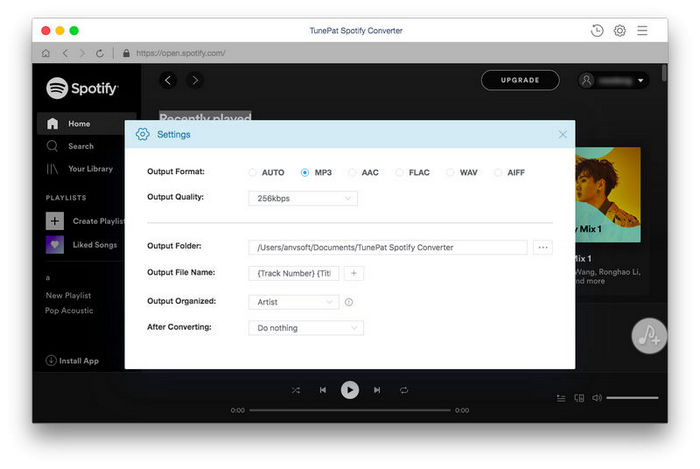This screenshot has width=700, height=469.
Task: Click Liked Songs label
Action: (95, 245)
